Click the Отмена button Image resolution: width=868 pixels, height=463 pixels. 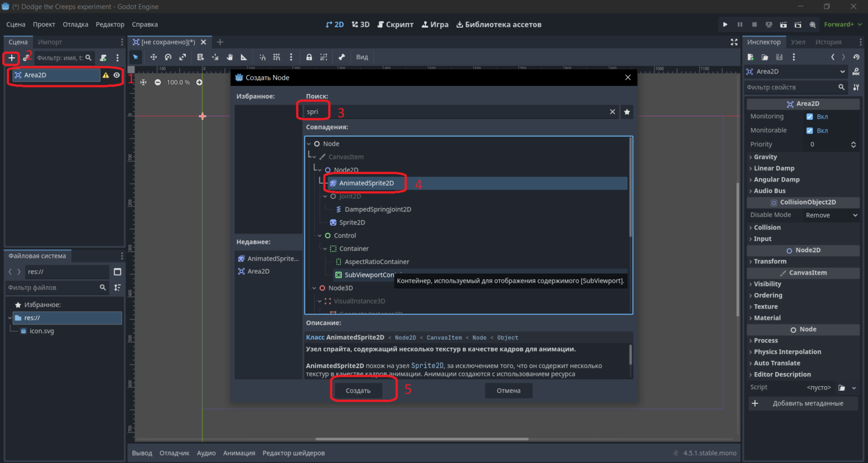[509, 391]
